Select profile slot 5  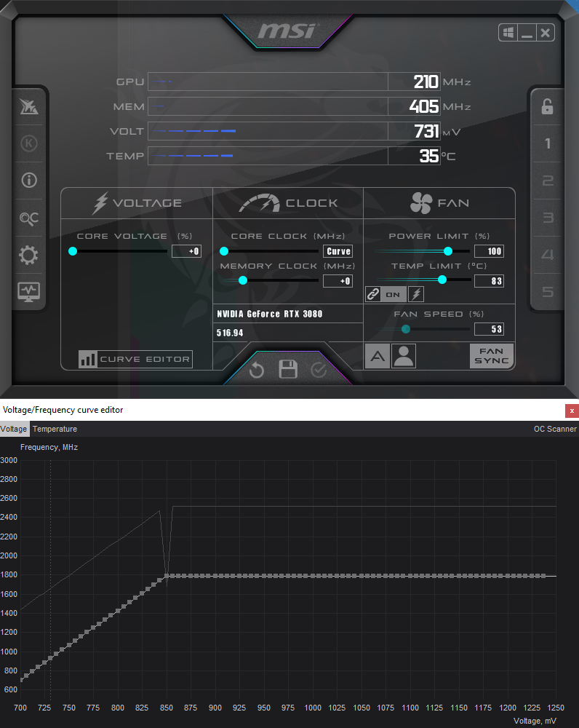coord(548,292)
